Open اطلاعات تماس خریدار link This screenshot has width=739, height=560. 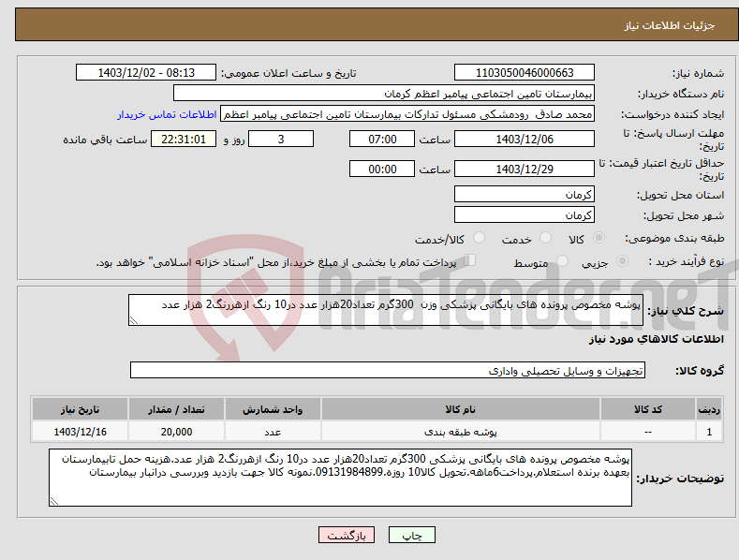(x=167, y=114)
